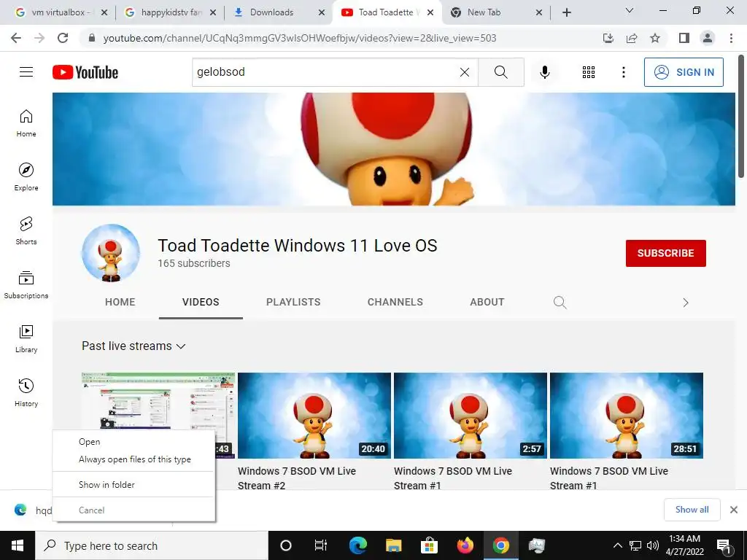
Task: Open the notification center icon
Action: (724, 546)
